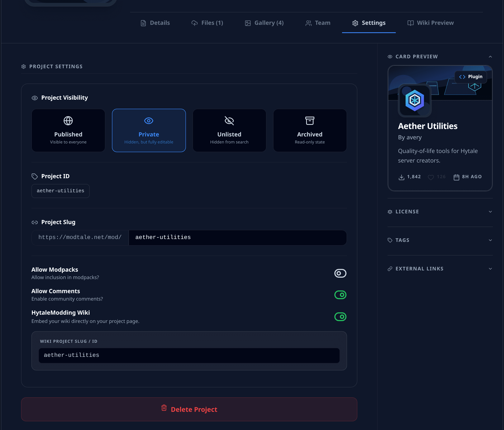Click the tag icon beside Project ID
504x430 pixels.
coord(35,177)
